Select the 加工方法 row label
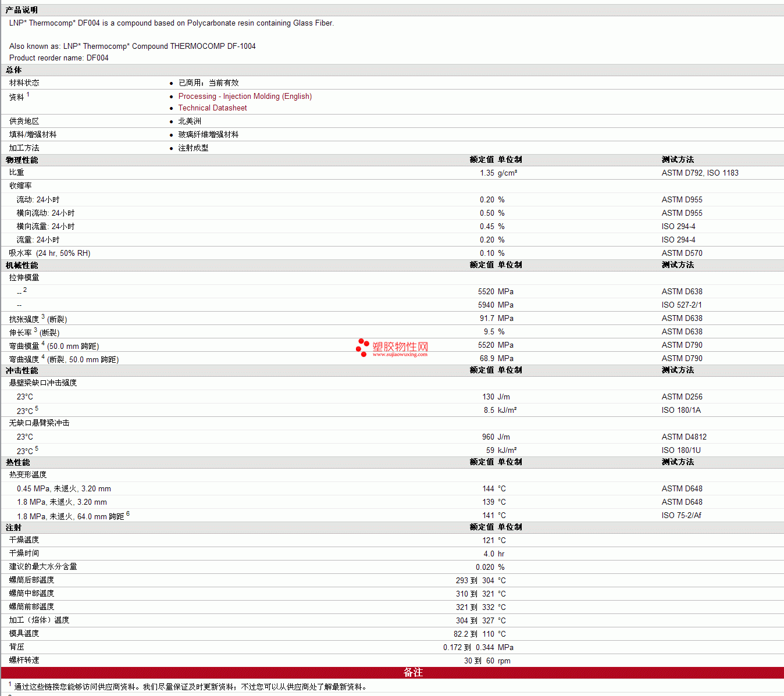This screenshot has height=696, width=784. [x=24, y=148]
